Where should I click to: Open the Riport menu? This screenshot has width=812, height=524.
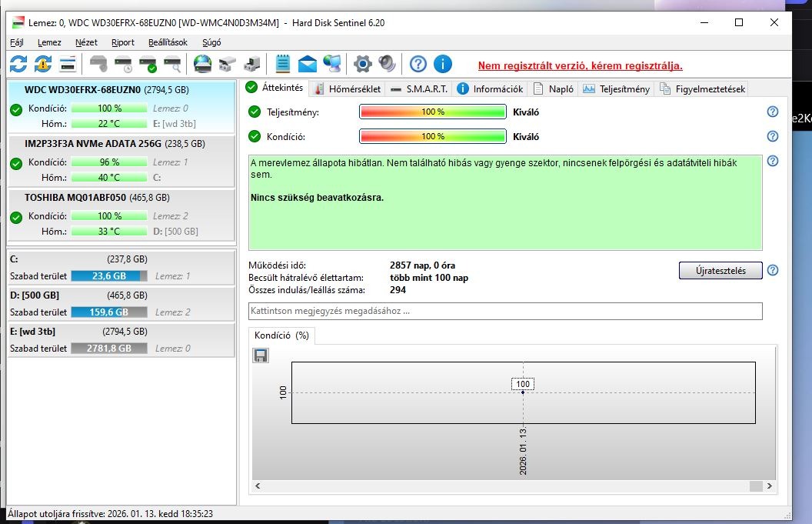click(123, 42)
